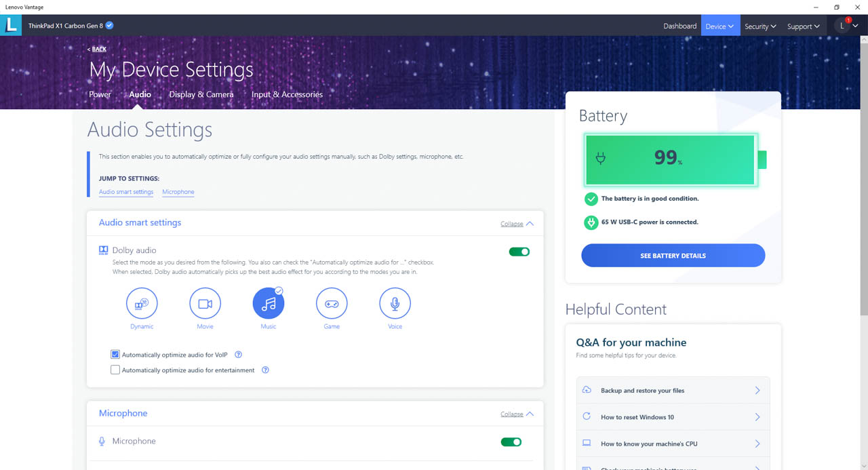
Task: Select the Voice audio mode icon
Action: point(395,304)
